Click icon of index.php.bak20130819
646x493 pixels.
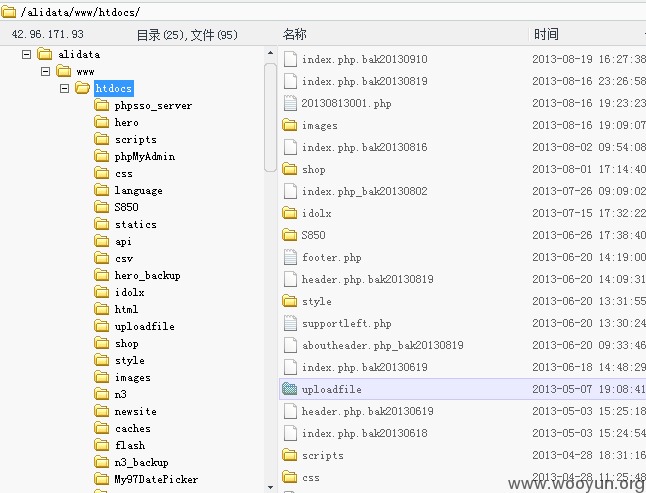click(x=290, y=81)
